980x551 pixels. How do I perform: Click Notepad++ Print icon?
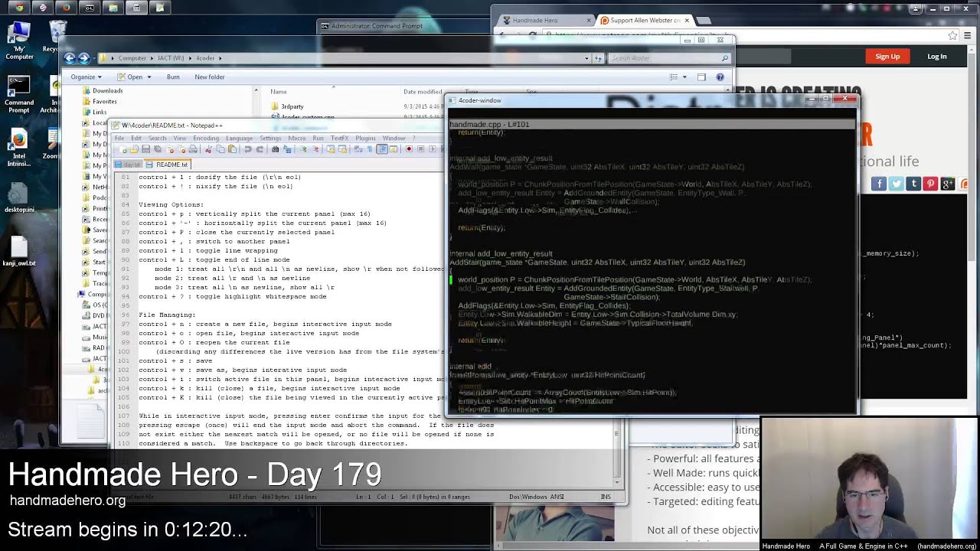point(193,149)
